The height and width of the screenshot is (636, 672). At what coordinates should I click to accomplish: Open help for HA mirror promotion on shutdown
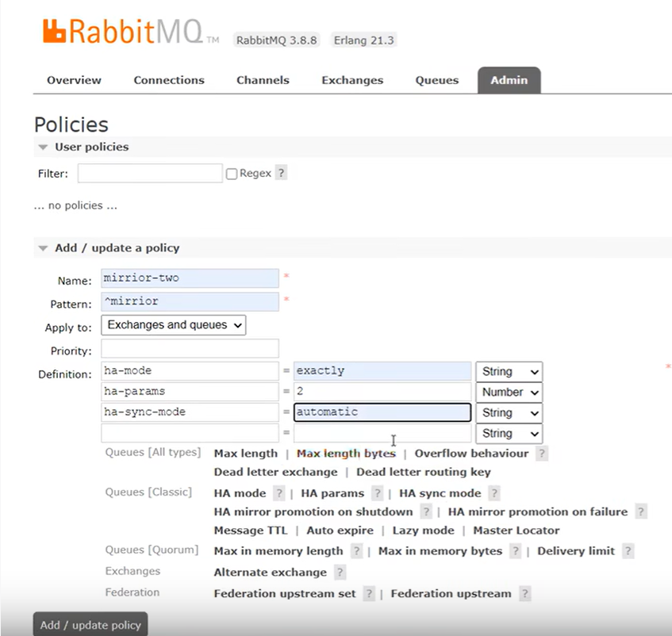[426, 511]
